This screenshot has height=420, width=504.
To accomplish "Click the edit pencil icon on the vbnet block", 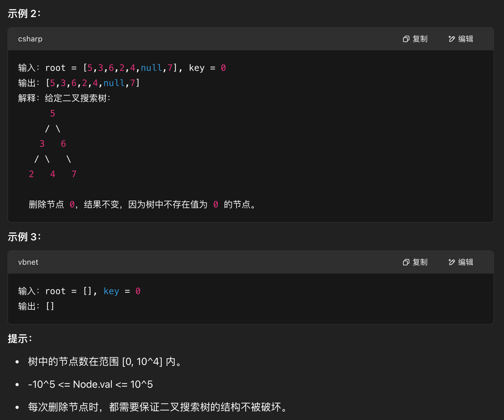I will point(451,262).
